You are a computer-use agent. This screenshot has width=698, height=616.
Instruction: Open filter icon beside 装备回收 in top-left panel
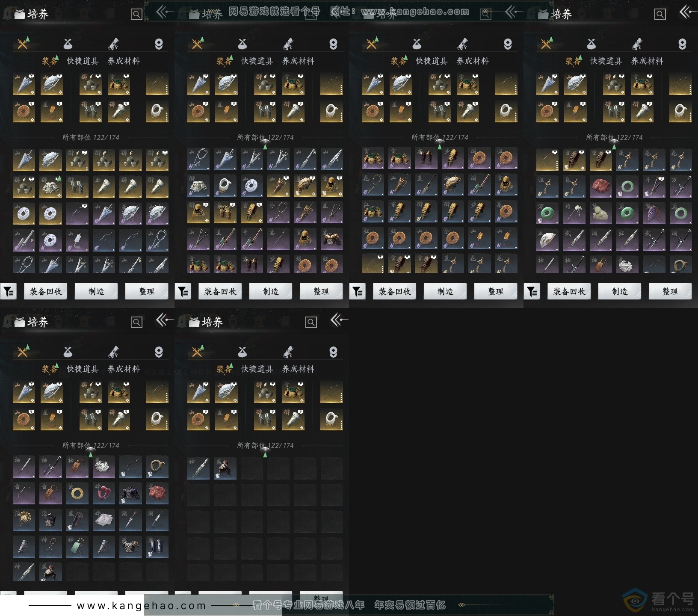click(x=9, y=292)
